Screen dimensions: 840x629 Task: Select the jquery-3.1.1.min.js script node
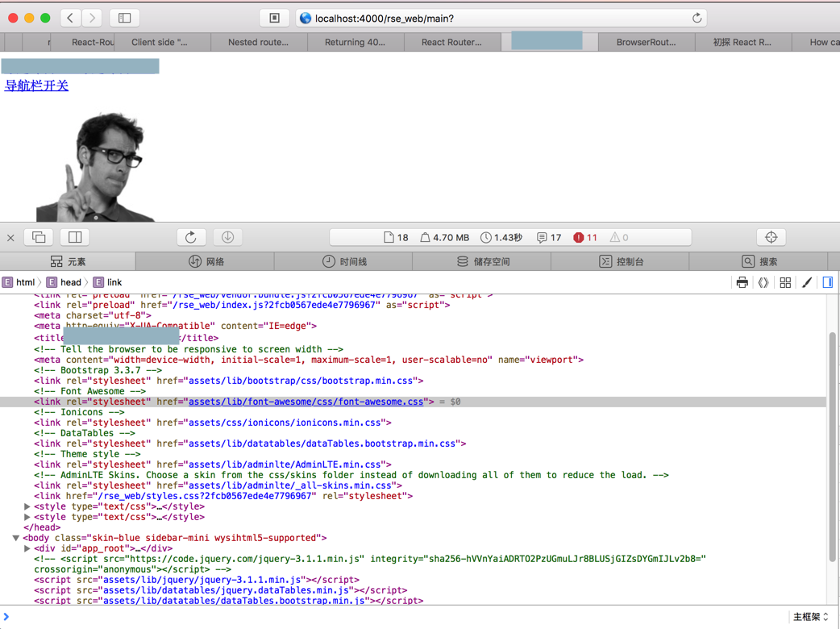(x=197, y=580)
